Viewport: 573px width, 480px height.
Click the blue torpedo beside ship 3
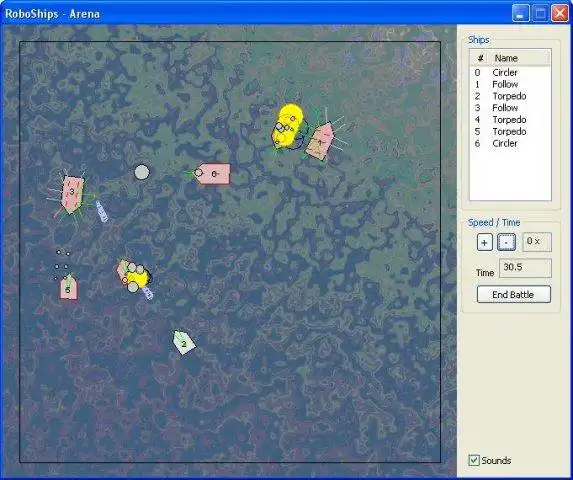[102, 211]
